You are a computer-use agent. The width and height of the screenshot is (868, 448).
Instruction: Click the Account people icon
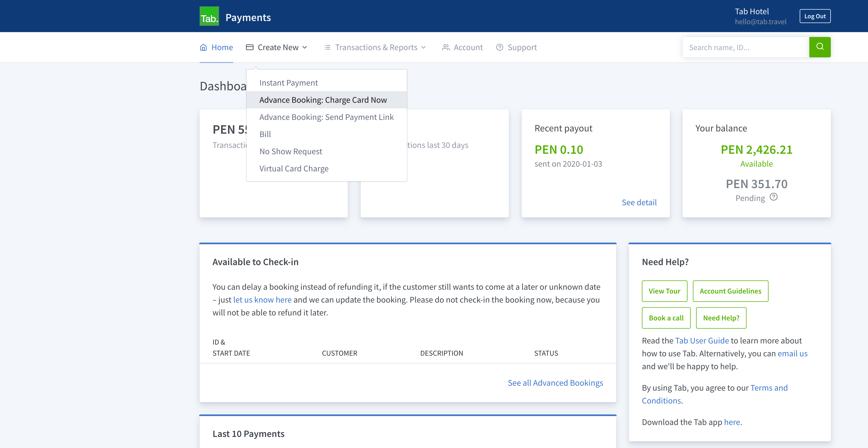point(446,47)
